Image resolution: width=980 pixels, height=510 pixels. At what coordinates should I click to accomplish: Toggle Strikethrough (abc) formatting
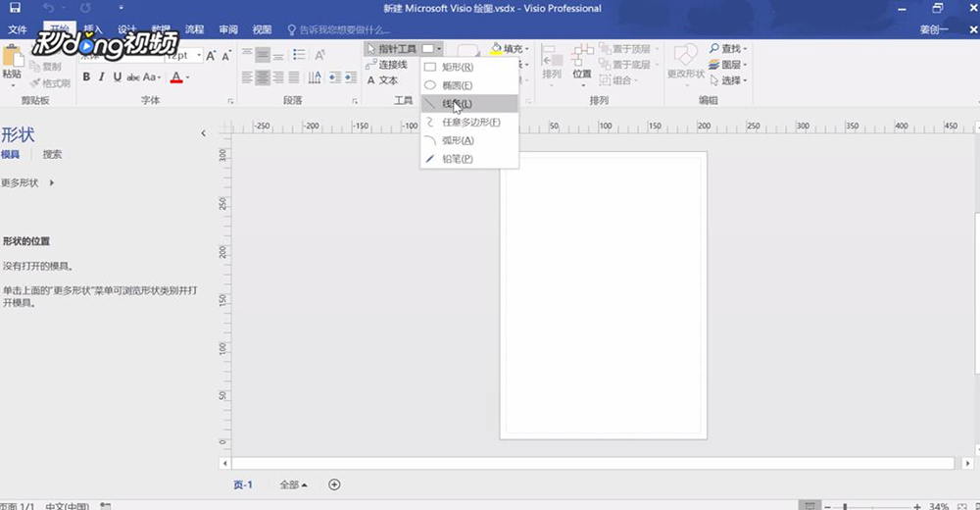(x=133, y=76)
